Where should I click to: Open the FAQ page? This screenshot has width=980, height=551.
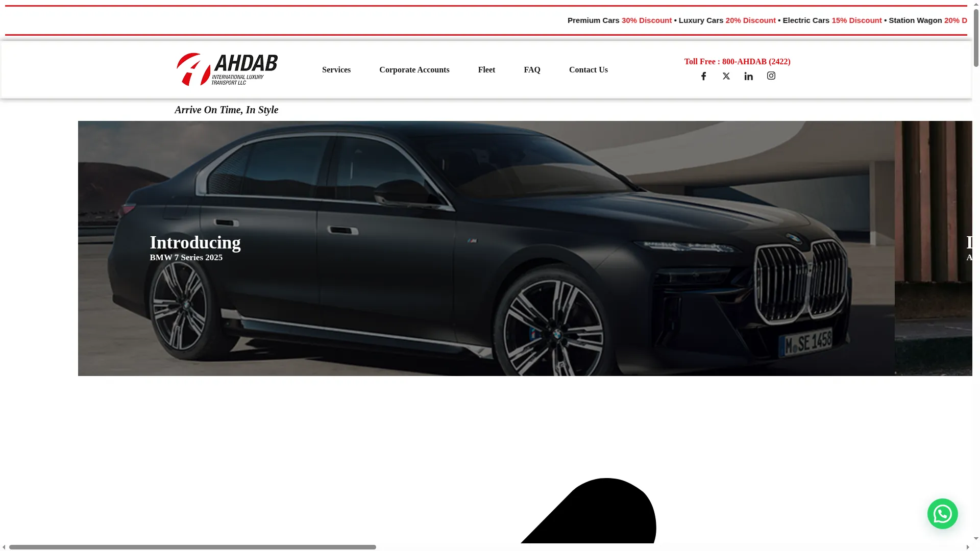532,70
